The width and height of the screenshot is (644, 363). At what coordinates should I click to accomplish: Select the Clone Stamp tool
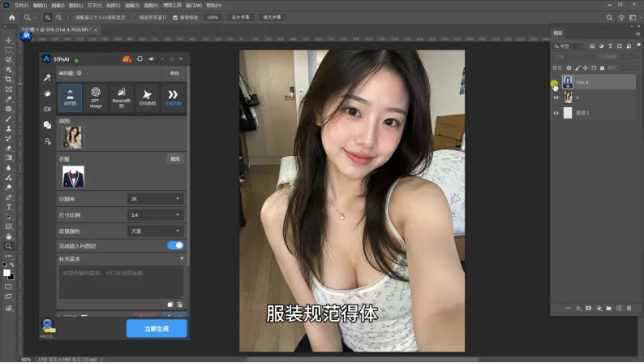click(x=9, y=128)
